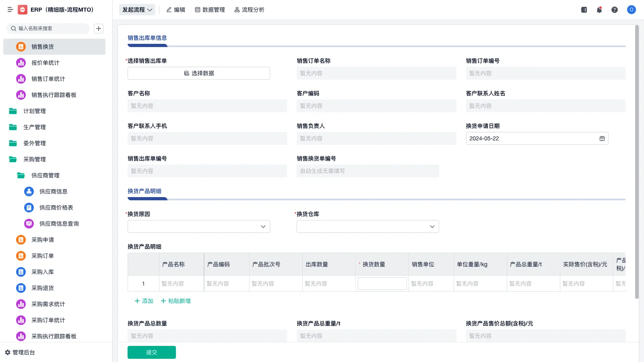Click the 选择数据 button
The width and height of the screenshot is (644, 362).
[198, 73]
